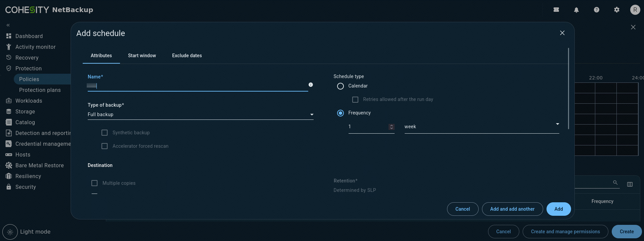
Task: Click the info icon beside Name field
Action: 311,85
